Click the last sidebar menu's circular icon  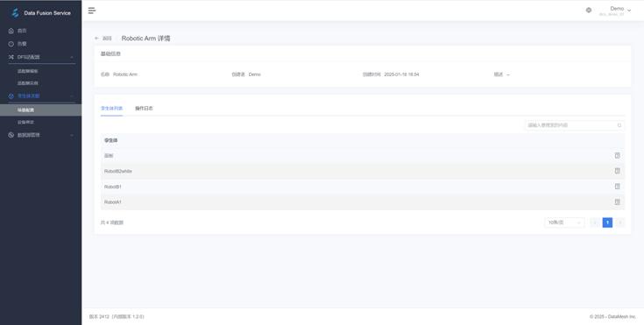tap(11, 135)
